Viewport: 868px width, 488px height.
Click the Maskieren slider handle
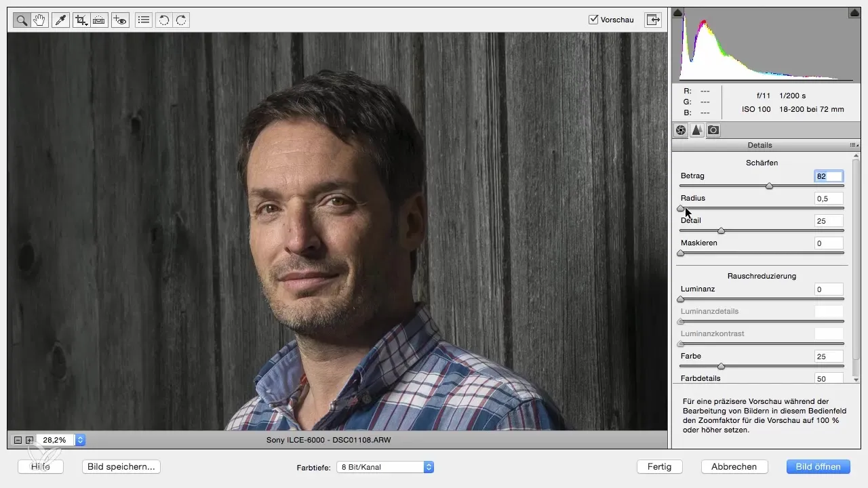(680, 253)
